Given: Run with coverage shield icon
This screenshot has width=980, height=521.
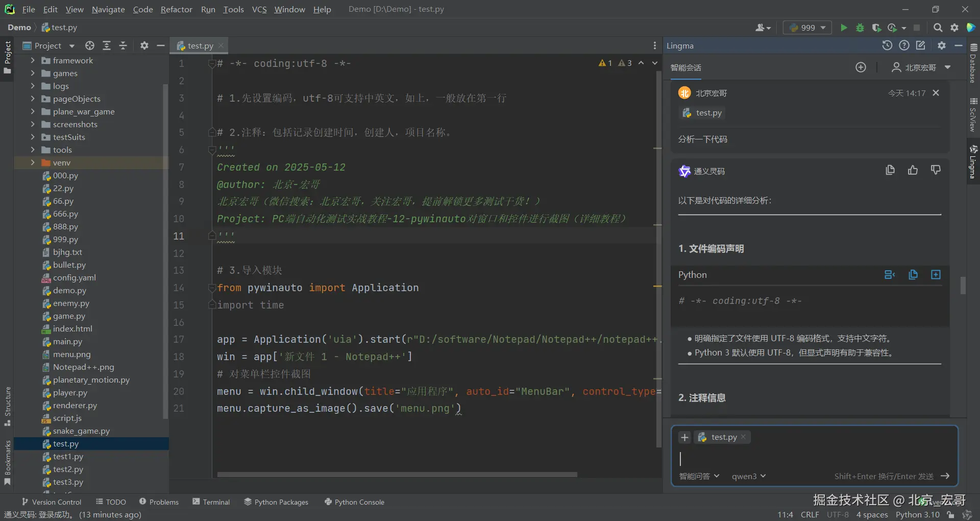Looking at the screenshot, I should (876, 28).
